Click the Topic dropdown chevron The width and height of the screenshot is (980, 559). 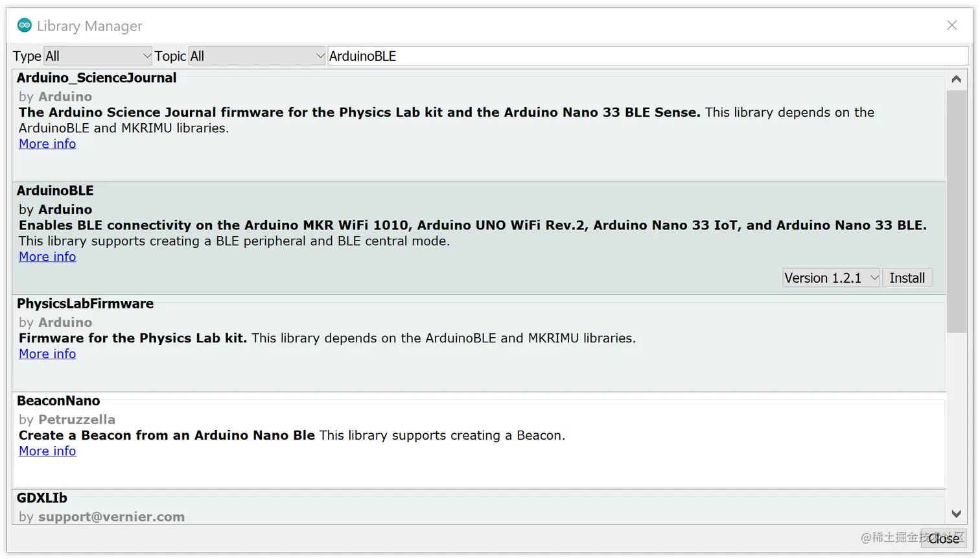[x=318, y=56]
